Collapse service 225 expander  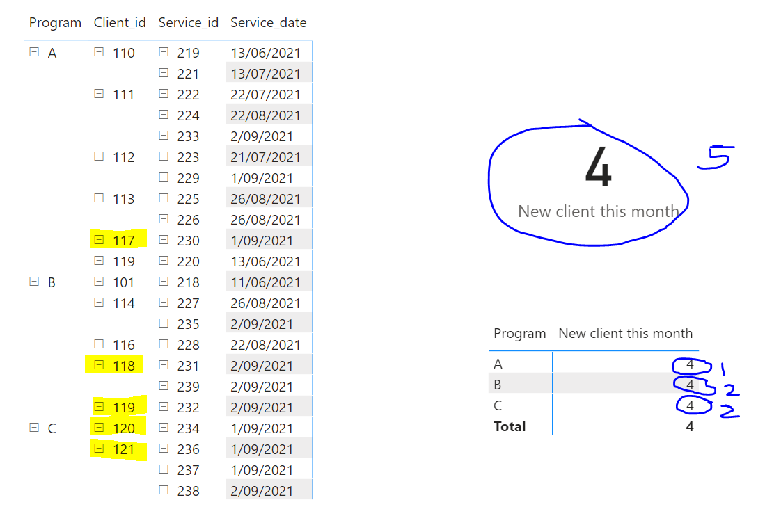pos(164,198)
